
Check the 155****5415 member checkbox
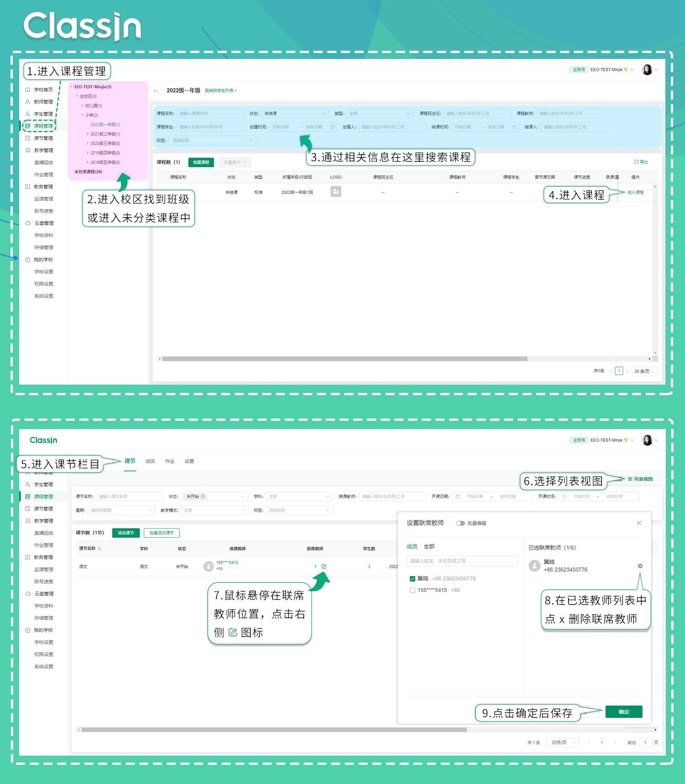412,590
